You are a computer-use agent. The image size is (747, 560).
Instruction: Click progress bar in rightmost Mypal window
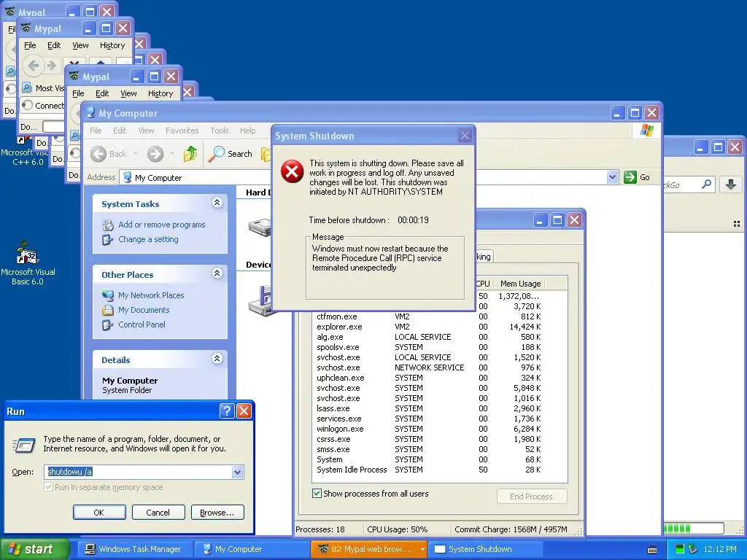[694, 529]
